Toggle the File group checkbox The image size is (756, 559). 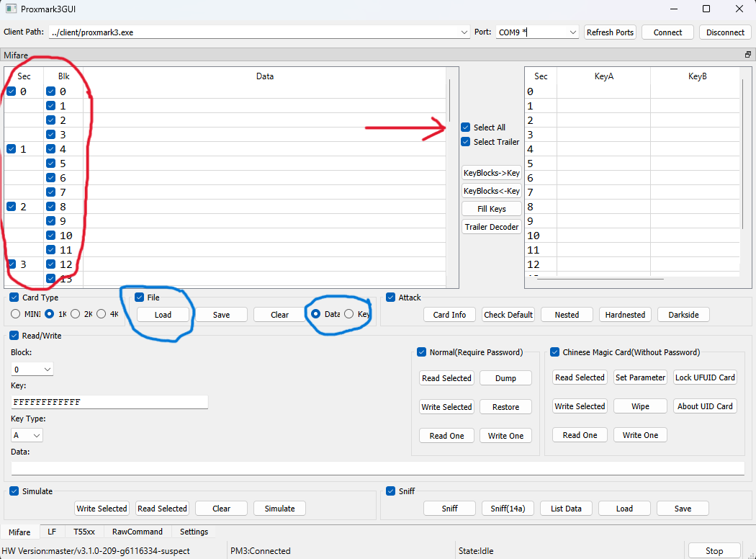(x=140, y=297)
